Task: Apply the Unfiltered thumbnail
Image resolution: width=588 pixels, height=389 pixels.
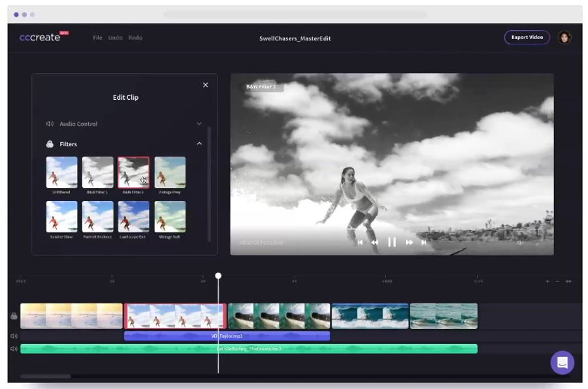Action: click(x=61, y=172)
